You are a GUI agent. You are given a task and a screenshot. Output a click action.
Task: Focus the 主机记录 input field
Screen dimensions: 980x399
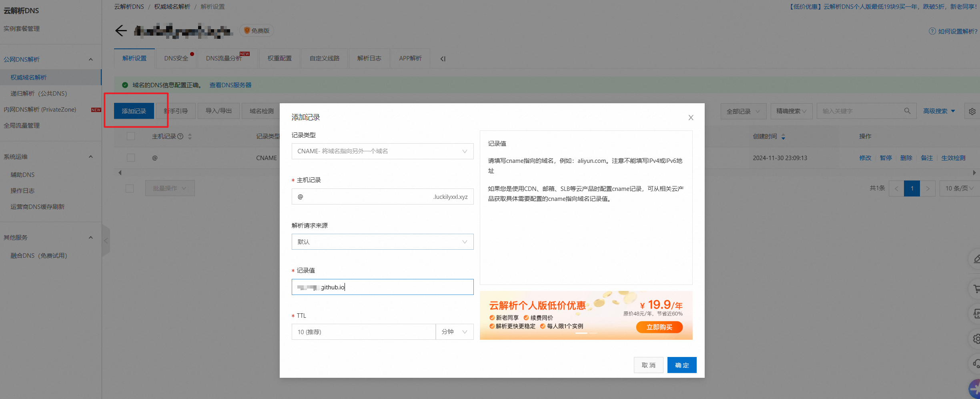(383, 196)
